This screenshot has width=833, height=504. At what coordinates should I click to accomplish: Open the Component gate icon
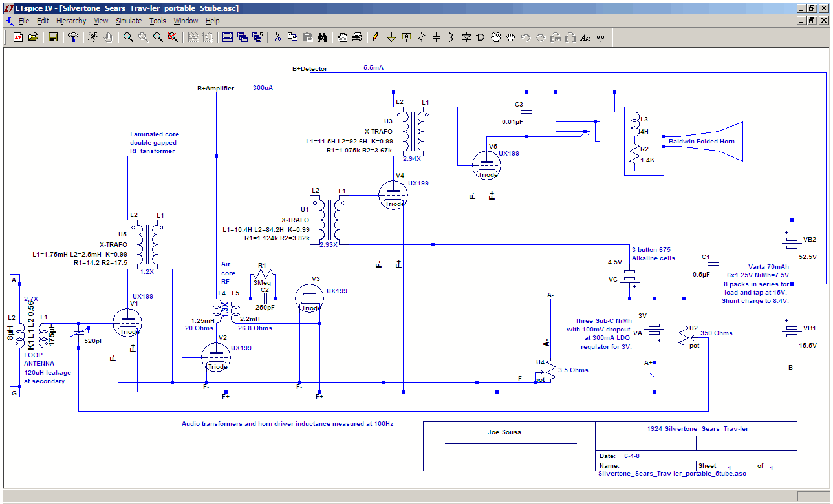[481, 37]
